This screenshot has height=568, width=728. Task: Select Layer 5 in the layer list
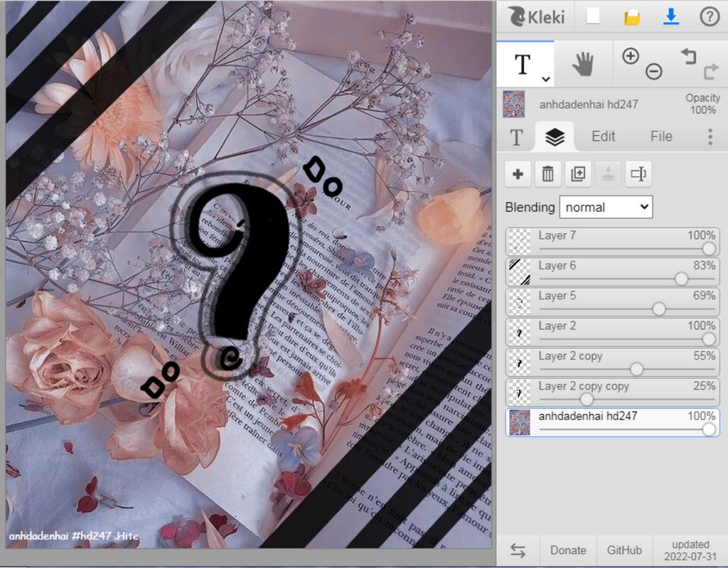[612, 302]
